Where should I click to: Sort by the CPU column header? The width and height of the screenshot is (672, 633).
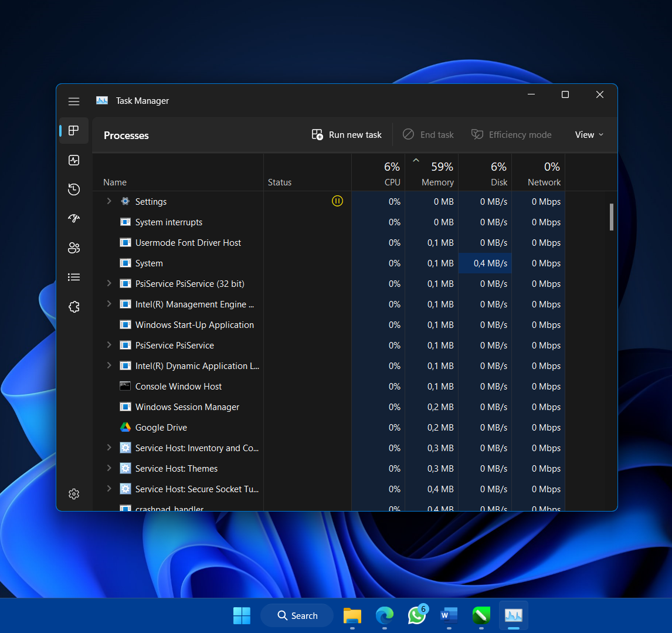tap(378, 172)
